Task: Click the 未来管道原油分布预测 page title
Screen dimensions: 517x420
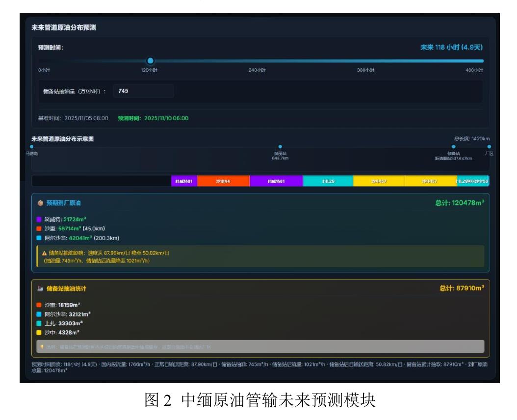Action: (64, 27)
